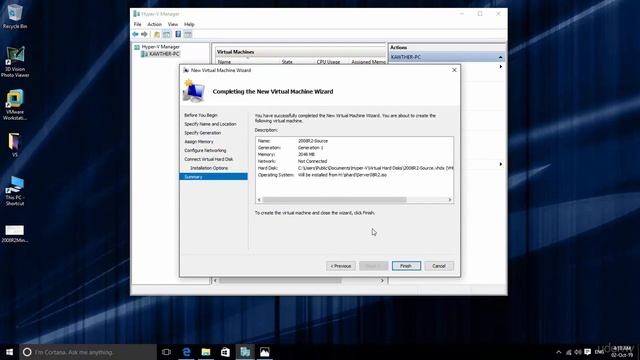The width and height of the screenshot is (640, 360).
Task: Show hidden system tray icons chevron
Action: click(558, 352)
